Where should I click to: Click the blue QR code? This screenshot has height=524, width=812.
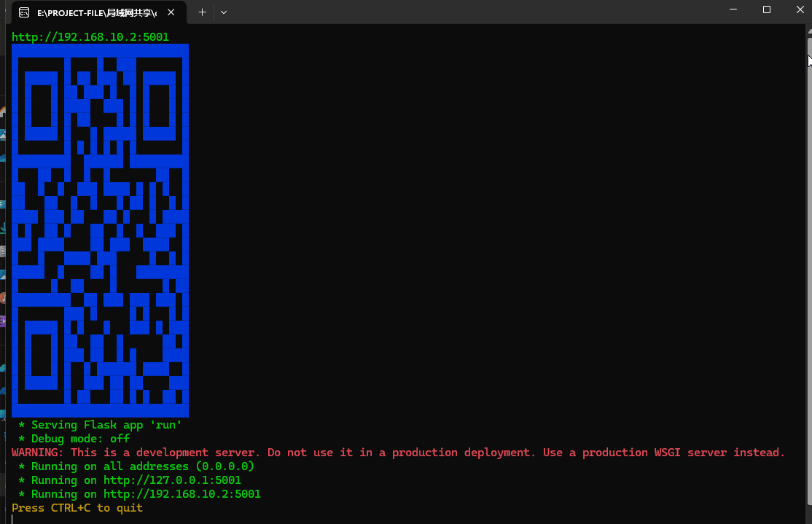point(101,230)
